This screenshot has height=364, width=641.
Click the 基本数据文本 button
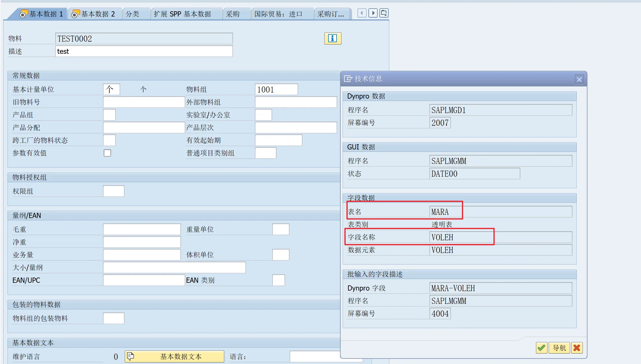coord(175,356)
